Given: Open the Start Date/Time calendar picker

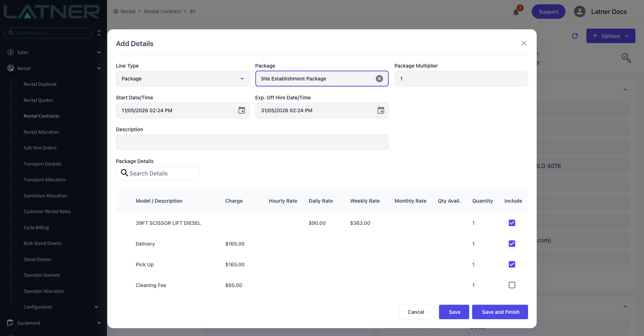Looking at the screenshot, I should click(242, 110).
